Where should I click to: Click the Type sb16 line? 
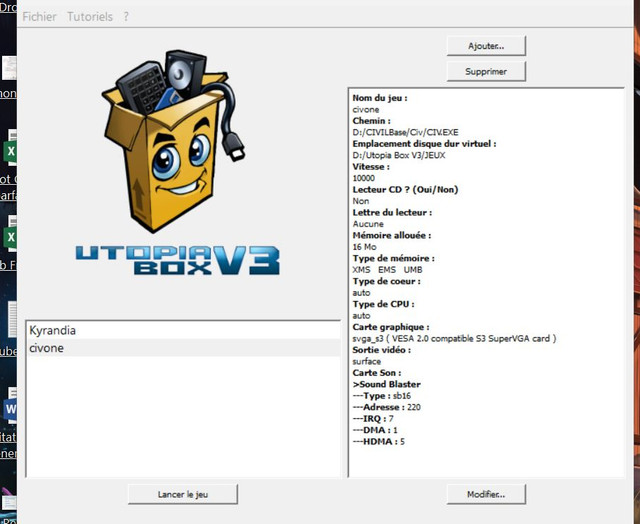[x=382, y=395]
